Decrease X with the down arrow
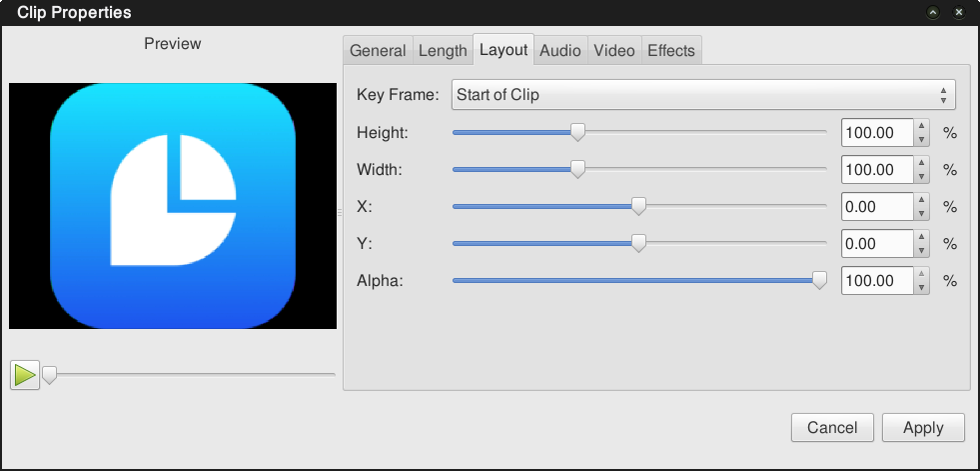The width and height of the screenshot is (980, 471). [x=921, y=213]
